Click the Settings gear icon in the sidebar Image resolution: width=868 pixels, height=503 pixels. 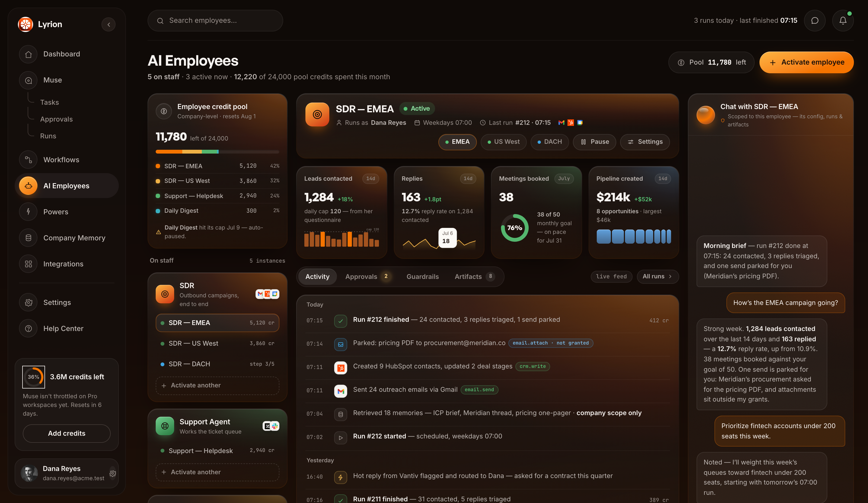pyautogui.click(x=28, y=303)
